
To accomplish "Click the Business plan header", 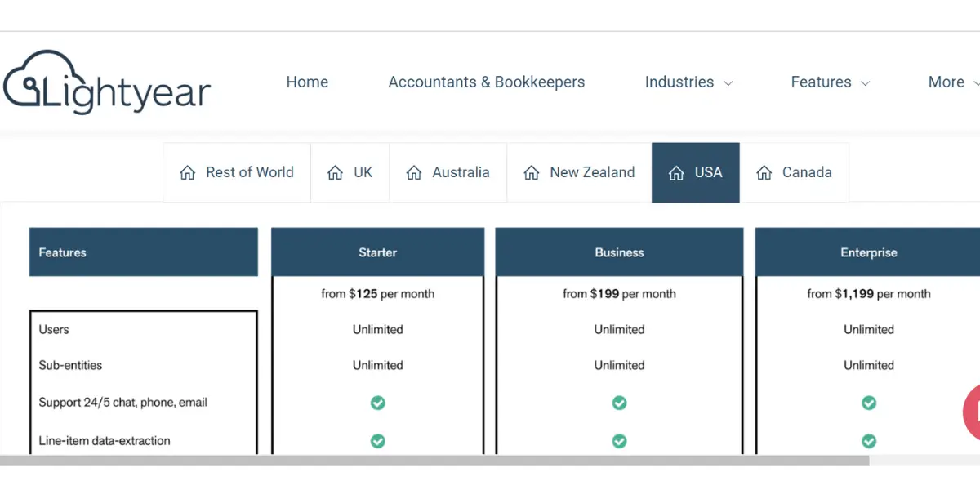I will click(620, 252).
